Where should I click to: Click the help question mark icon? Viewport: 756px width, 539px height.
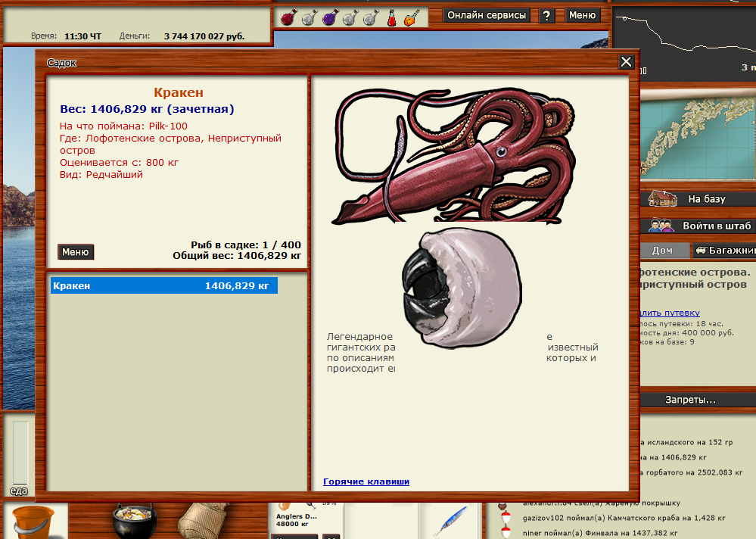(546, 15)
